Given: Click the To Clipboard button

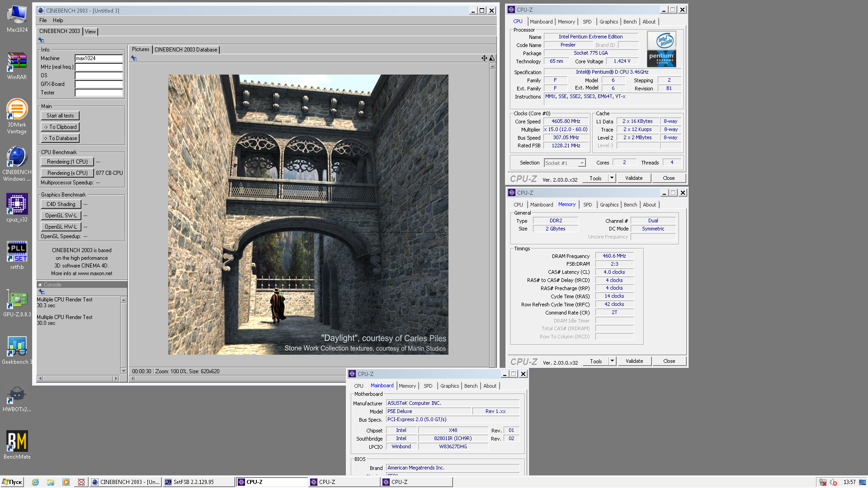Looking at the screenshot, I should click(60, 127).
